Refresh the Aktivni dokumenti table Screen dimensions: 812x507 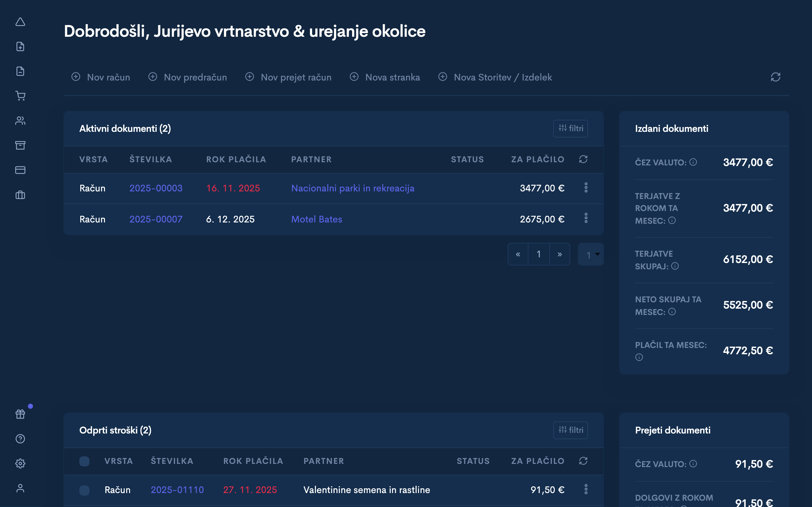583,159
